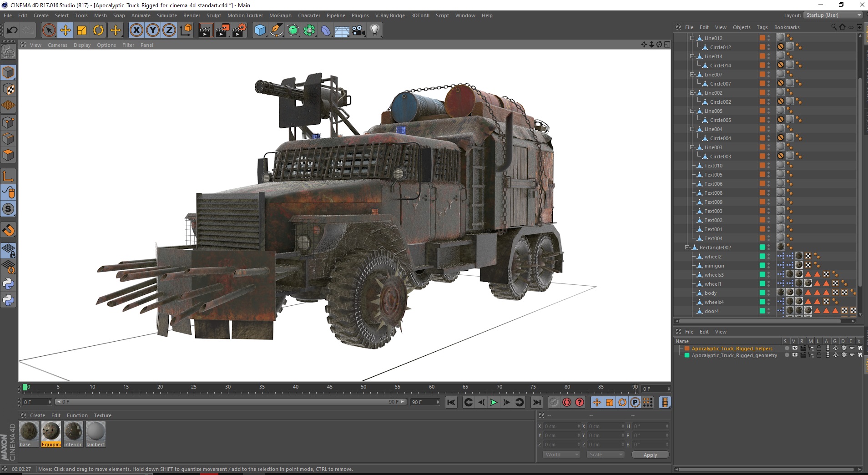Activate the Move tool
The width and height of the screenshot is (868, 475).
click(65, 30)
